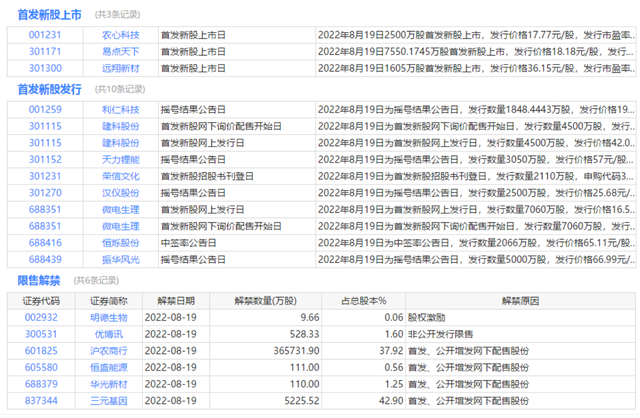Click the 解禁日期 column header
The width and height of the screenshot is (640, 418).
[176, 301]
